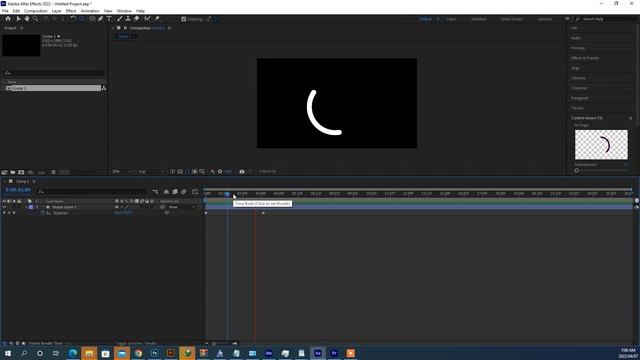The height and width of the screenshot is (360, 640).
Task: Click the current time display 0:00:01:04
Action: point(18,190)
